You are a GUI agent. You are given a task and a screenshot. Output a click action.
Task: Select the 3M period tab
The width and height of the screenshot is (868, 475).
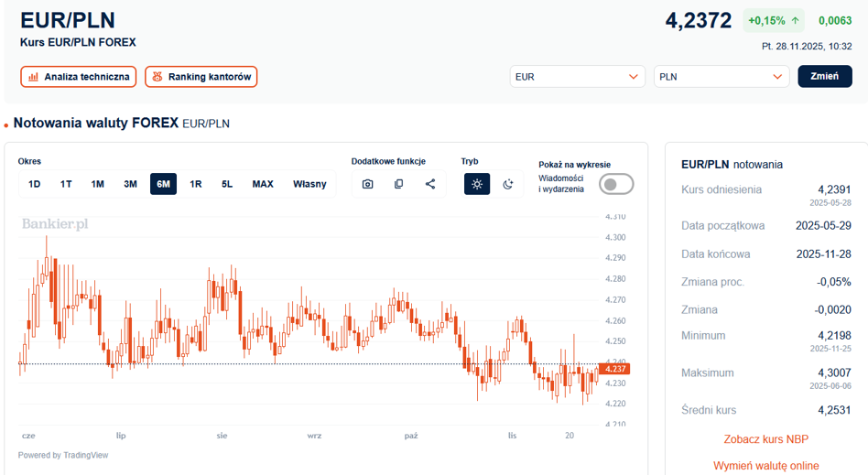coord(130,184)
